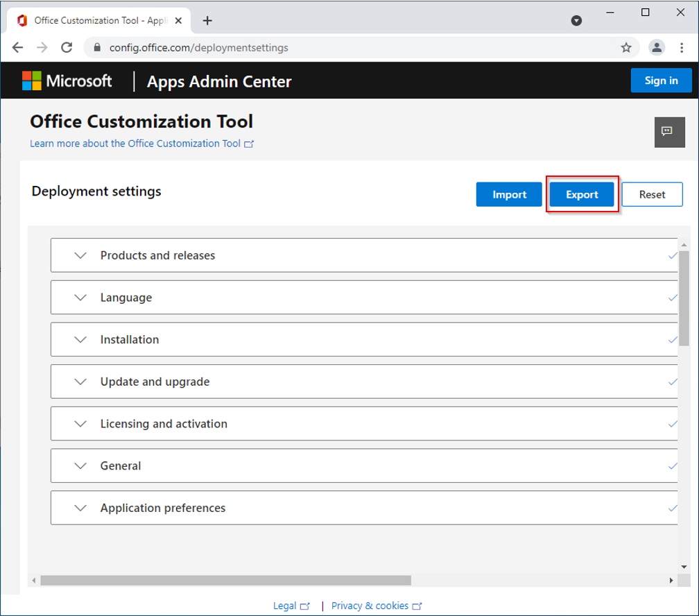
Task: Open the new tab plus button
Action: (x=207, y=21)
